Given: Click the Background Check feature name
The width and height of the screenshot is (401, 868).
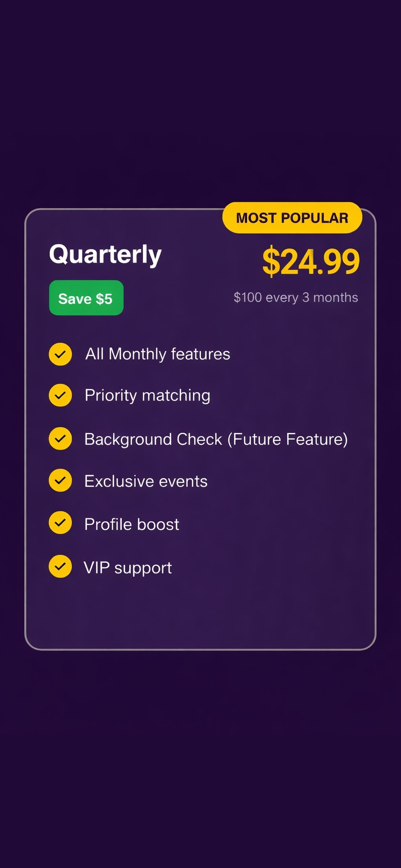Looking at the screenshot, I should coord(153,439).
